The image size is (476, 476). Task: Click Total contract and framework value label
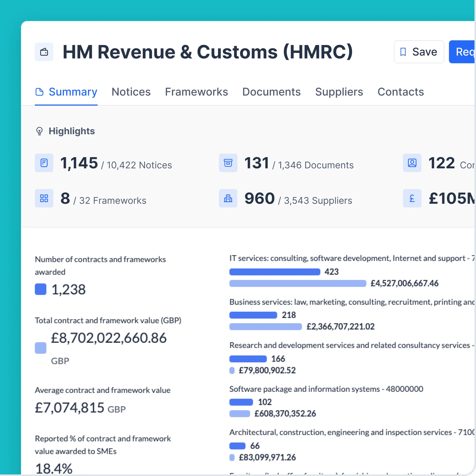(108, 321)
